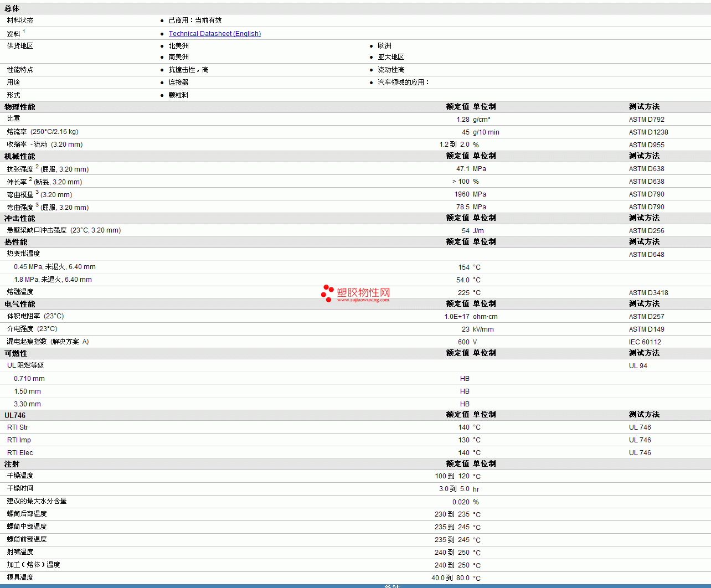Click the ASTM D955 test method

647,145
